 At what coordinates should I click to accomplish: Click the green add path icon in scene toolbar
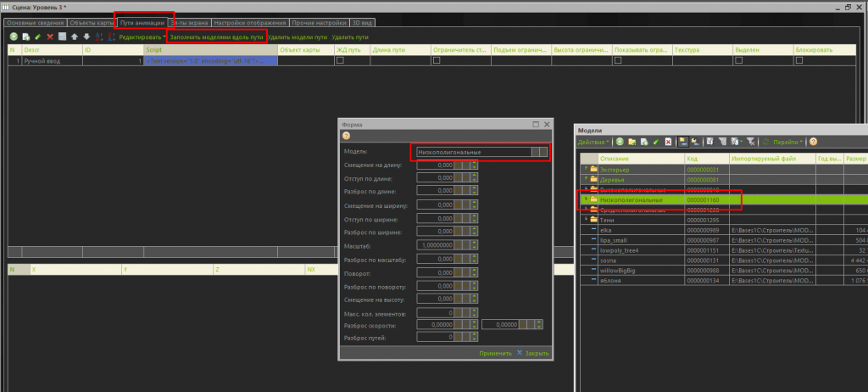pos(14,36)
